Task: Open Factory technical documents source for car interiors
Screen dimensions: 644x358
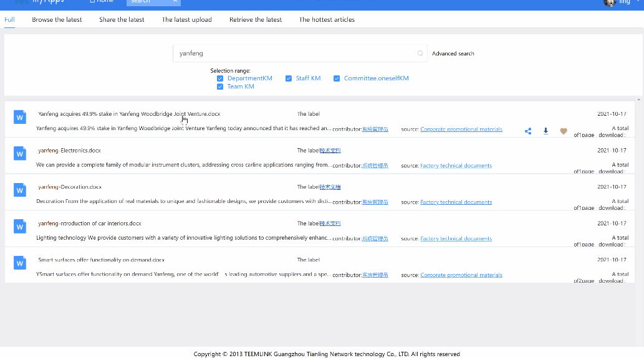Action: pyautogui.click(x=456, y=238)
